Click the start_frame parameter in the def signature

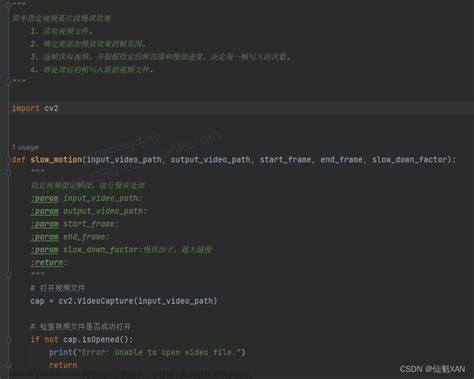point(285,160)
